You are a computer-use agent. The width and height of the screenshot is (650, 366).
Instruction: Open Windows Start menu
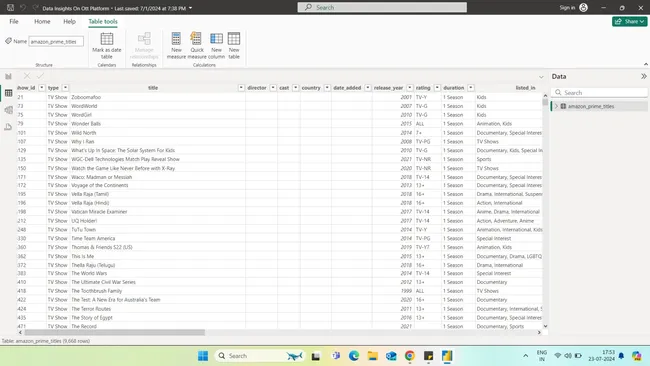[203, 356]
